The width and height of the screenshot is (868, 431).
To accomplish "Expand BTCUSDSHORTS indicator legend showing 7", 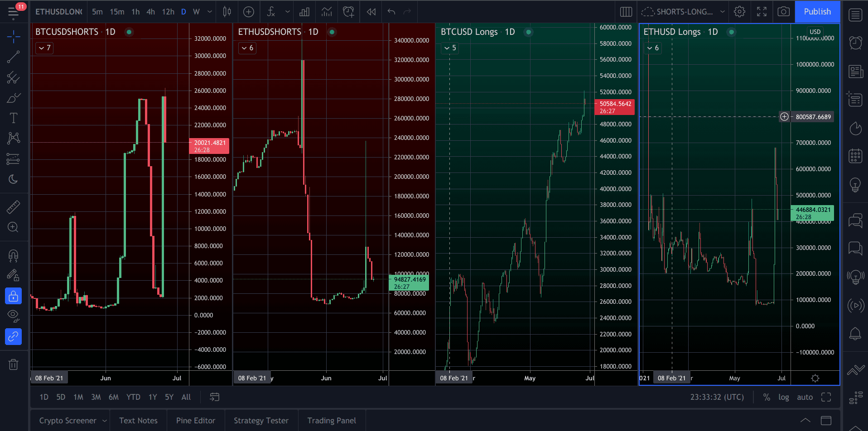I will 44,48.
